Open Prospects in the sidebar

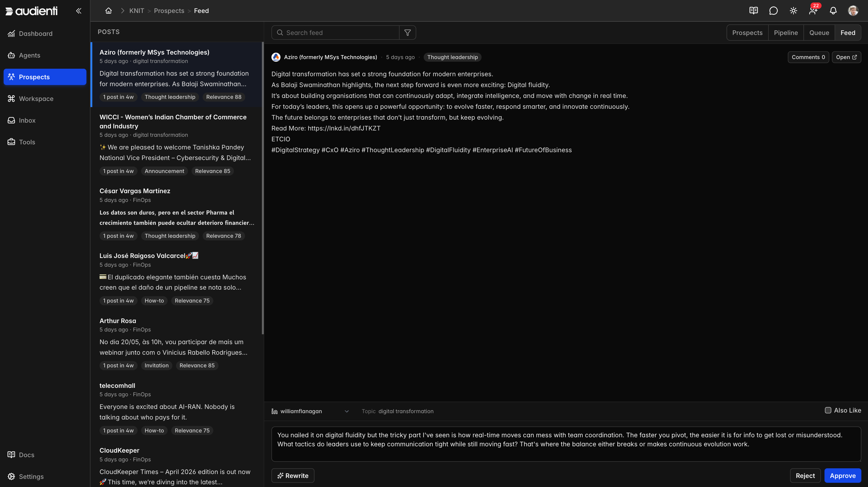[45, 77]
